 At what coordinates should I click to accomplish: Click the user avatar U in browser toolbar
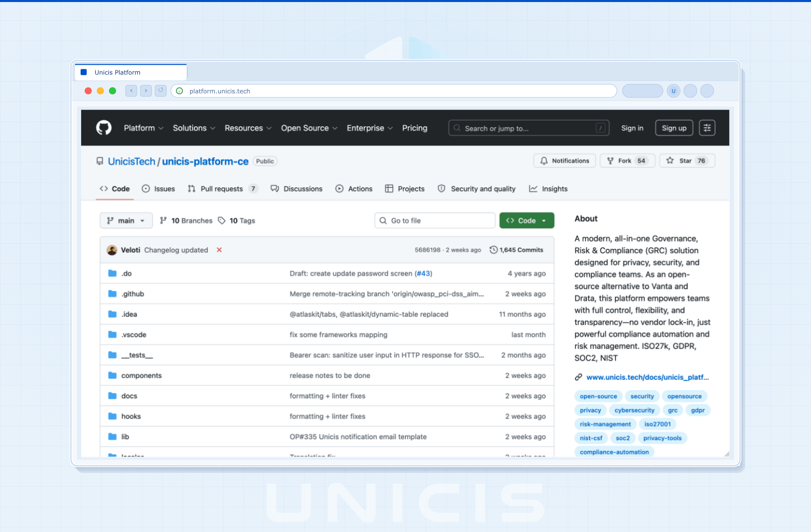674,91
